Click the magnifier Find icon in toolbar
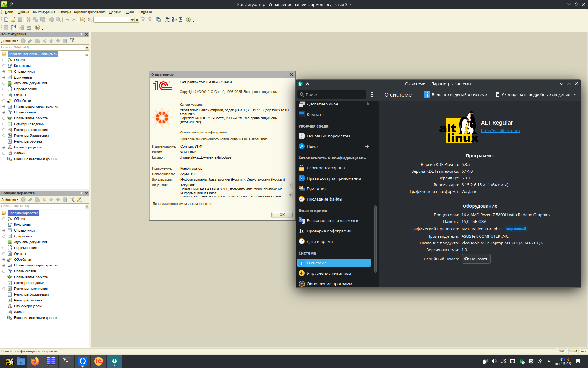Viewport: 588px width, 368px height. coord(90,20)
